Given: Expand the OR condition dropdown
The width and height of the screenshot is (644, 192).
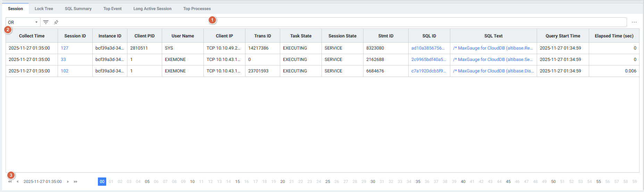Looking at the screenshot, I should click(23, 22).
